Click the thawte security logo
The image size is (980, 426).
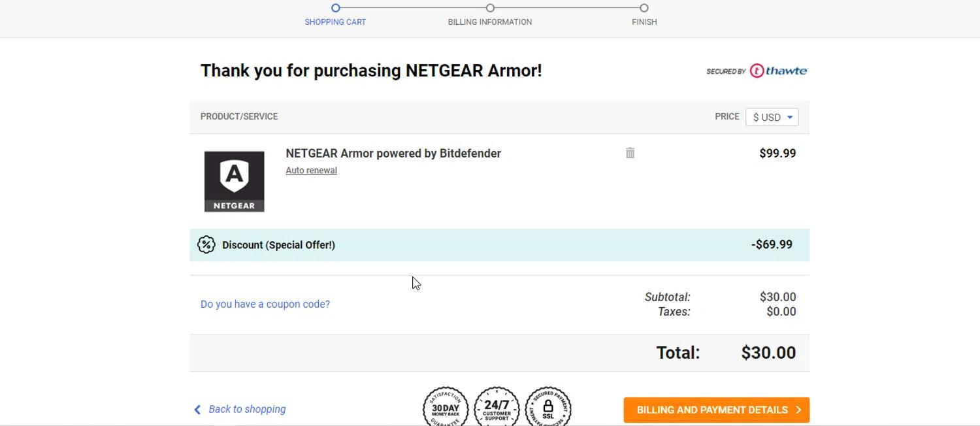click(757, 71)
